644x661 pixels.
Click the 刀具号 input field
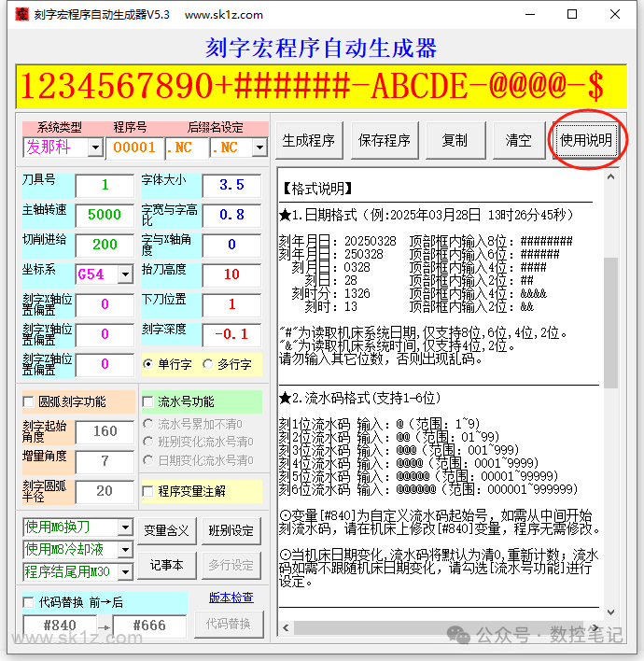point(105,185)
